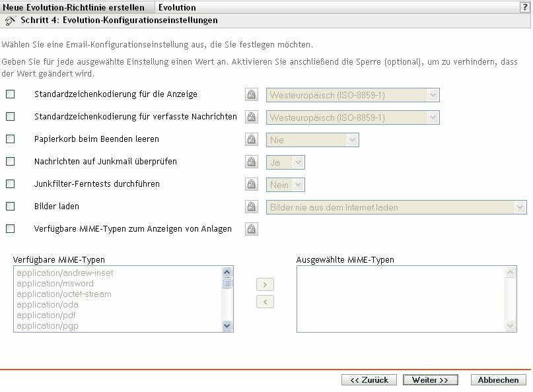Open the Junkfilter-Ferntests 'Nein' dropdown
Viewport: 533px width, 392px height.
(x=285, y=185)
